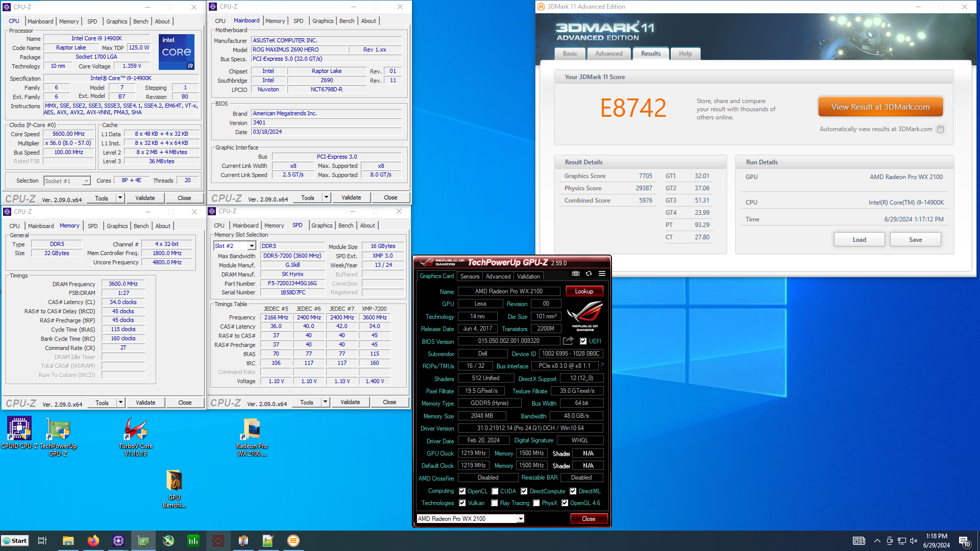Click the BIOS Version share/export icon in GPU-Z

click(568, 341)
